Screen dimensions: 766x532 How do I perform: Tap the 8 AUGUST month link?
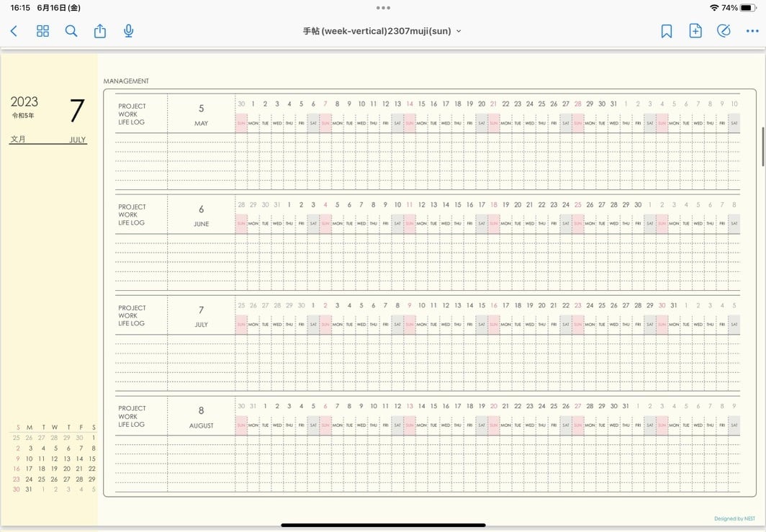tap(202, 417)
